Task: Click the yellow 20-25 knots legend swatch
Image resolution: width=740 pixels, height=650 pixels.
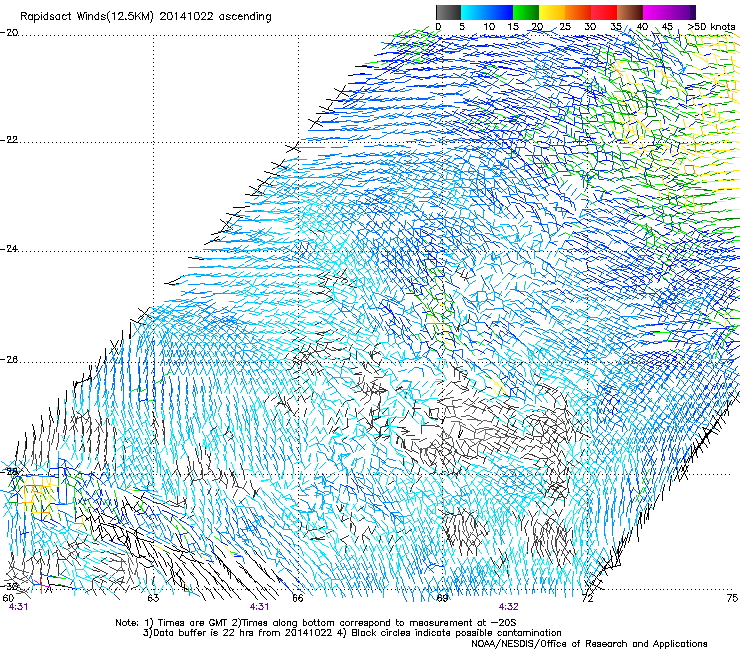Action: click(552, 12)
